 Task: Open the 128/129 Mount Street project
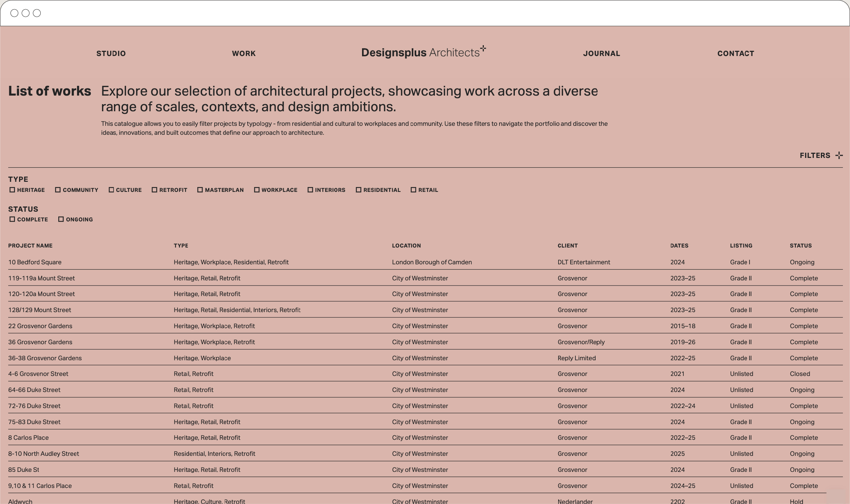(x=40, y=310)
